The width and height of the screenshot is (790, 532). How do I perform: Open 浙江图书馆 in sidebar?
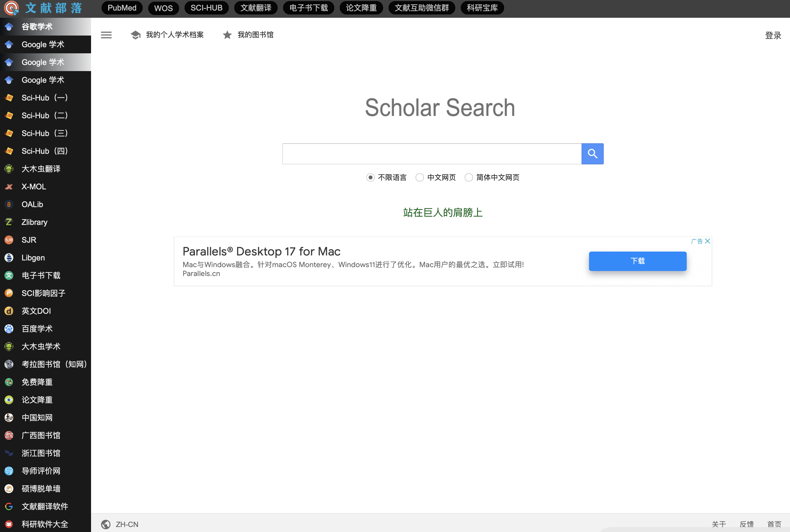click(46, 453)
